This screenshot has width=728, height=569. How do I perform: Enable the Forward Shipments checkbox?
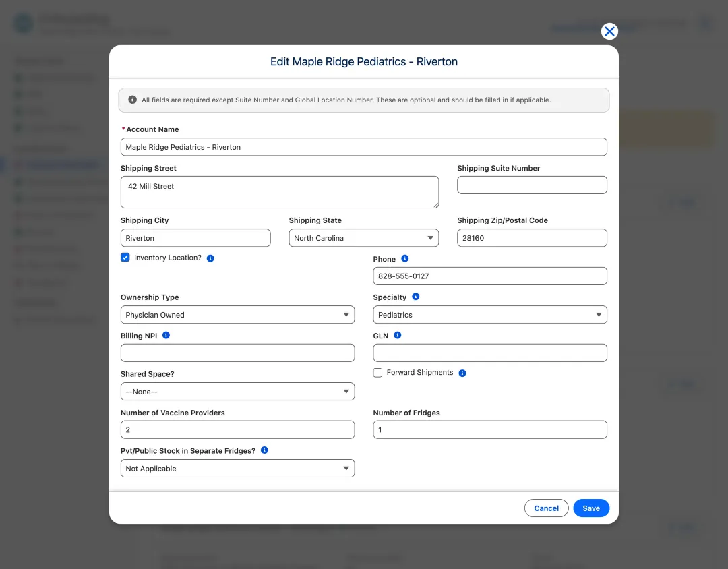pyautogui.click(x=378, y=373)
